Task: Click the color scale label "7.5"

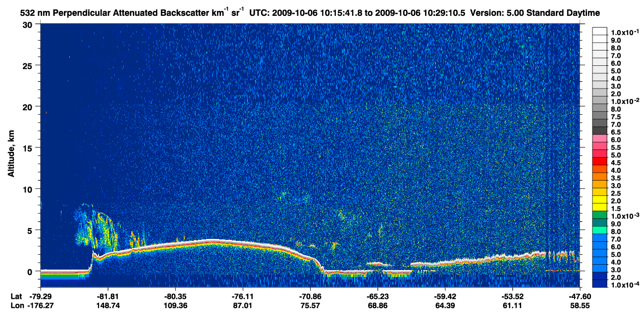Action: (x=615, y=117)
